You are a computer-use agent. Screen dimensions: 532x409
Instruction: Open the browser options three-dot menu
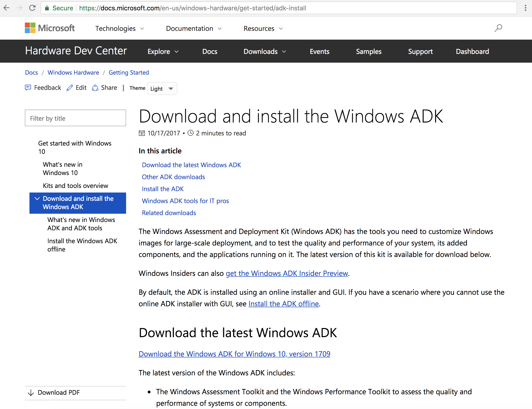pyautogui.click(x=526, y=8)
